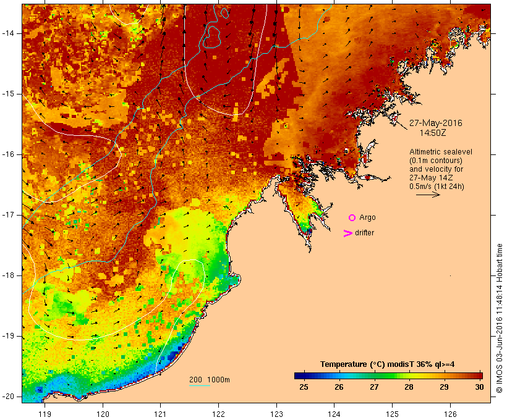The height and width of the screenshot is (420, 507).
Task: Click the latitude axis label -14
Action: (8, 33)
